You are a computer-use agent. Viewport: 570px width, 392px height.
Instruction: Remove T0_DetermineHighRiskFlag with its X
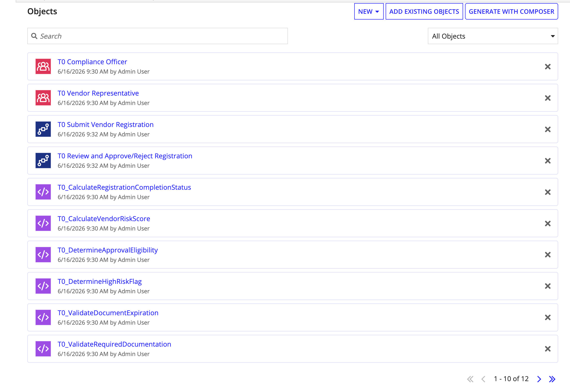[548, 286]
